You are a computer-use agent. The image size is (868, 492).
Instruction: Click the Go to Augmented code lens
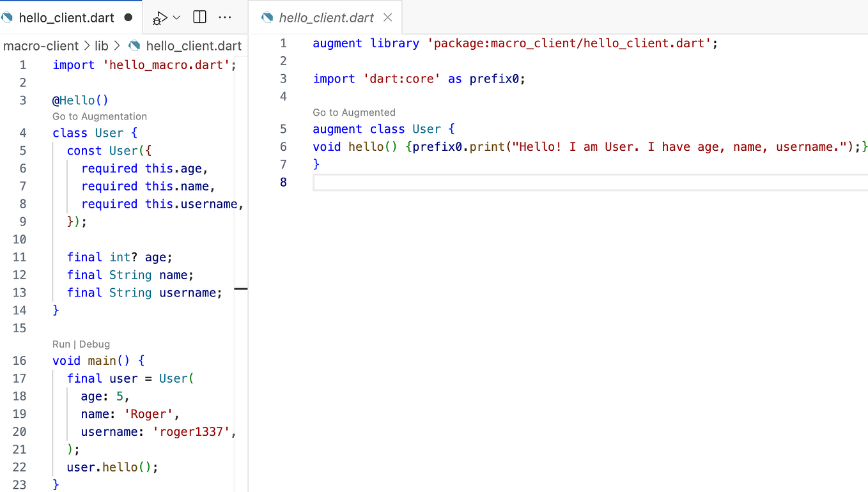354,112
